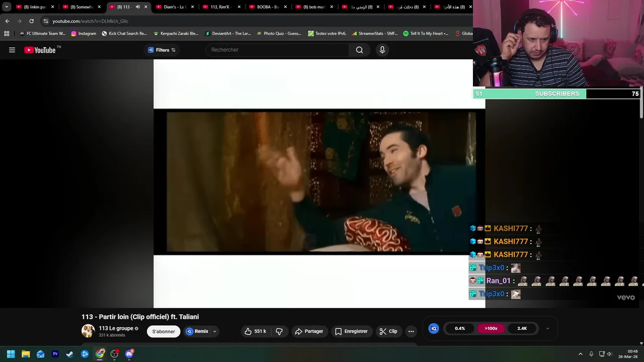Close the linkin park tab
The width and height of the screenshot is (644, 362).
coord(52,7)
